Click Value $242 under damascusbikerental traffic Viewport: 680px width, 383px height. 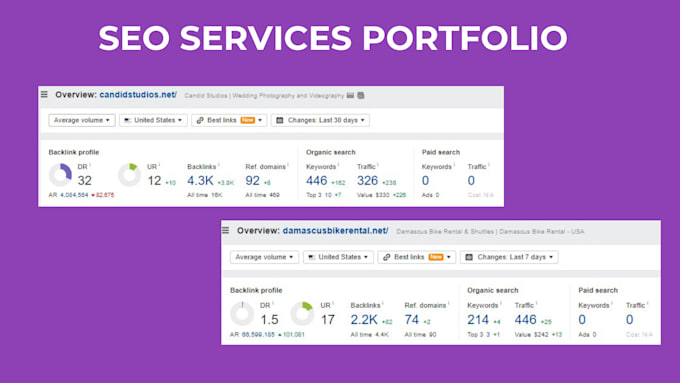click(531, 334)
